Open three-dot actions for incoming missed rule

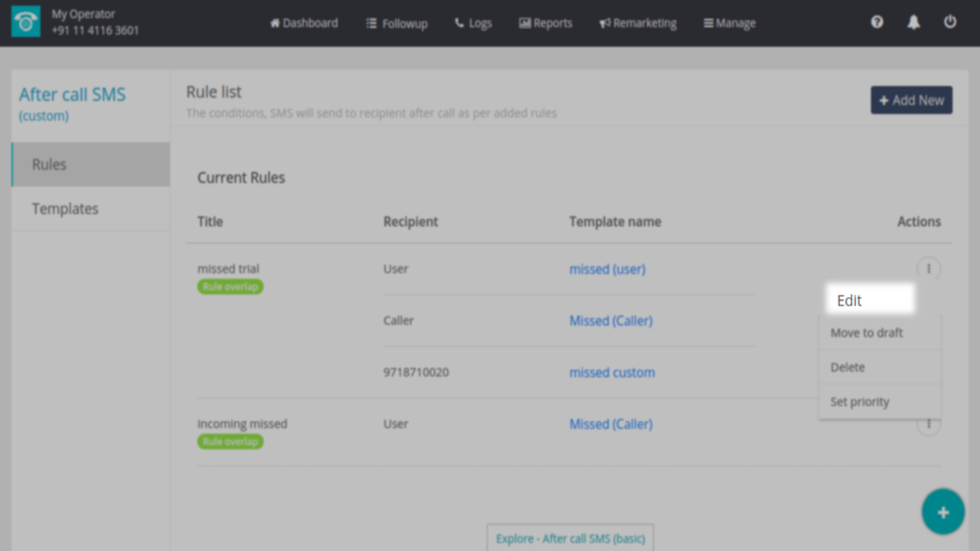929,425
